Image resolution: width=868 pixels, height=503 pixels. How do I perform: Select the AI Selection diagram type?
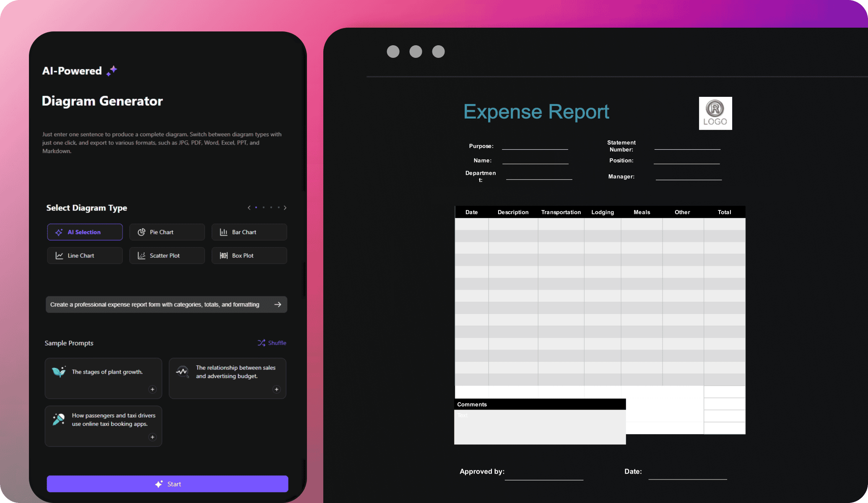pos(84,232)
